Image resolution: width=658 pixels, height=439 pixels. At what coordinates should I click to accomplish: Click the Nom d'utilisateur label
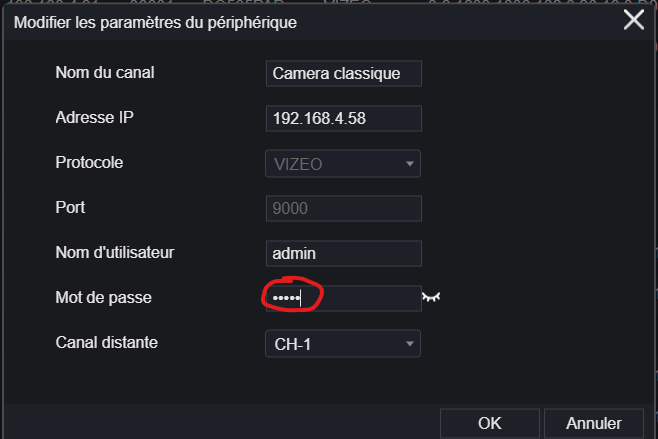coord(115,252)
